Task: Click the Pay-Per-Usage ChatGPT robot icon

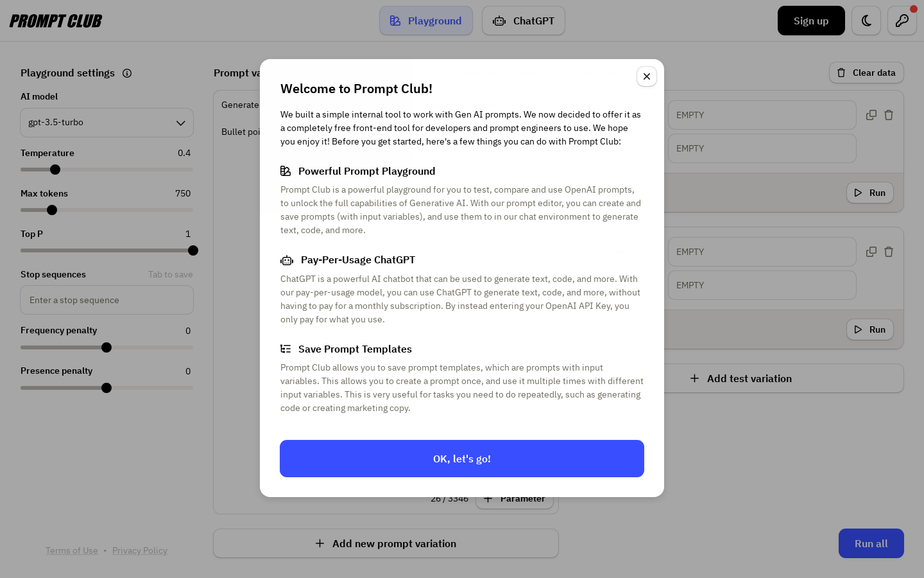Action: click(287, 260)
